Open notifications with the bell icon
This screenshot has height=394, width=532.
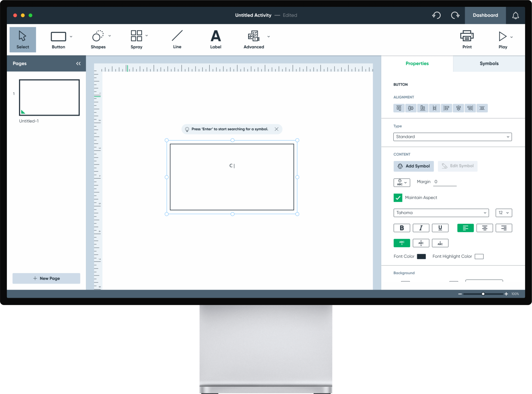pos(515,15)
